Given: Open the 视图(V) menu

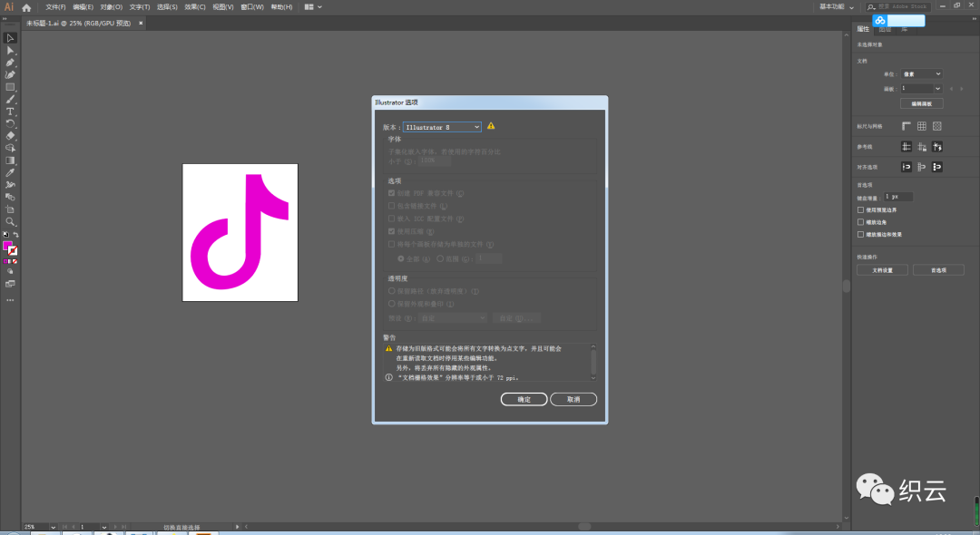Looking at the screenshot, I should coord(222,7).
